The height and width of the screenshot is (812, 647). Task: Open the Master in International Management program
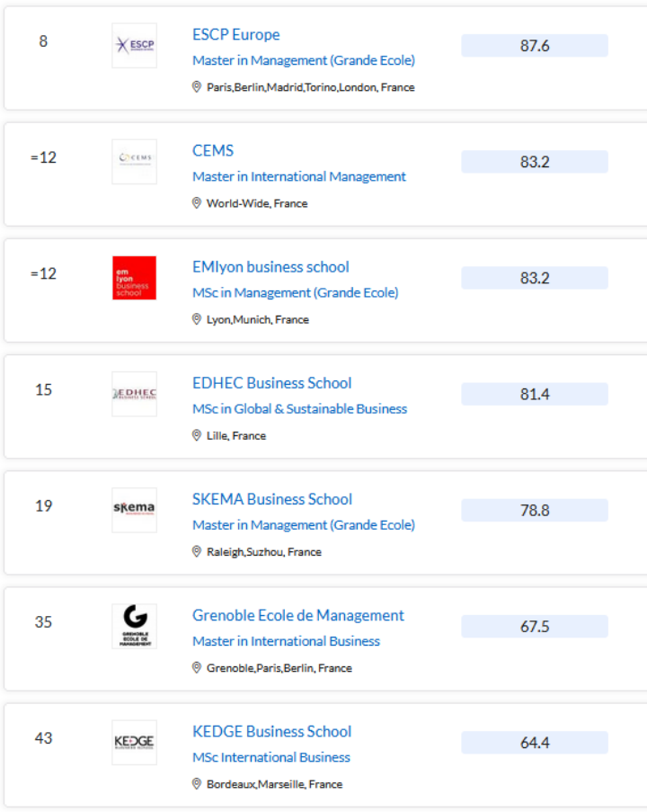click(299, 176)
